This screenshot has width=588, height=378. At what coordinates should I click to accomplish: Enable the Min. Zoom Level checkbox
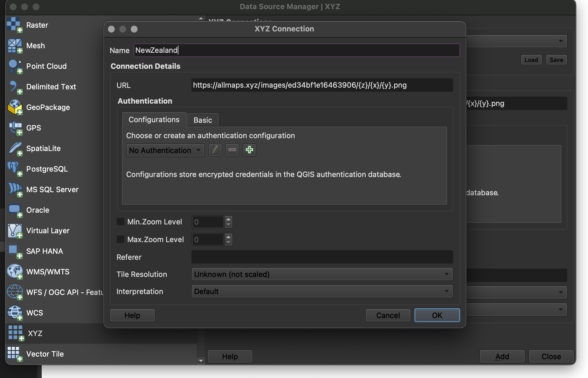pyautogui.click(x=120, y=222)
